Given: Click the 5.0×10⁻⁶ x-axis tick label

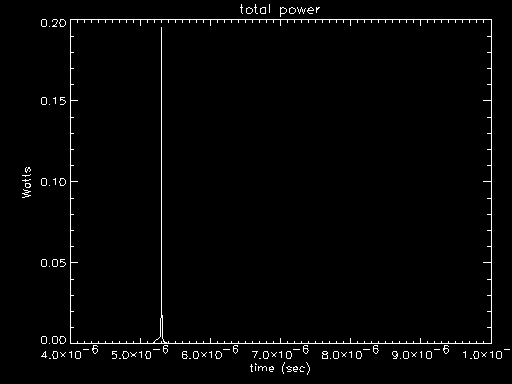Looking at the screenshot, I should (140, 353).
